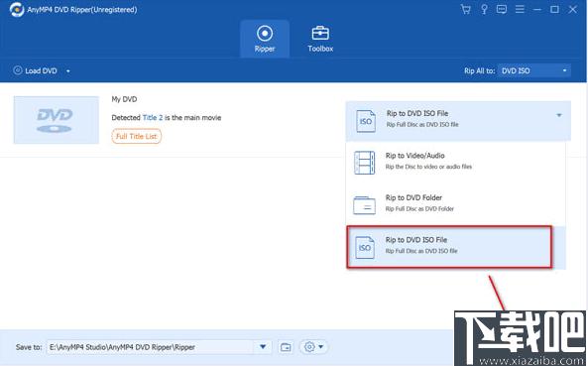Minimize the AnyMP4 window
Screen dimensions: 588x366
click(537, 9)
